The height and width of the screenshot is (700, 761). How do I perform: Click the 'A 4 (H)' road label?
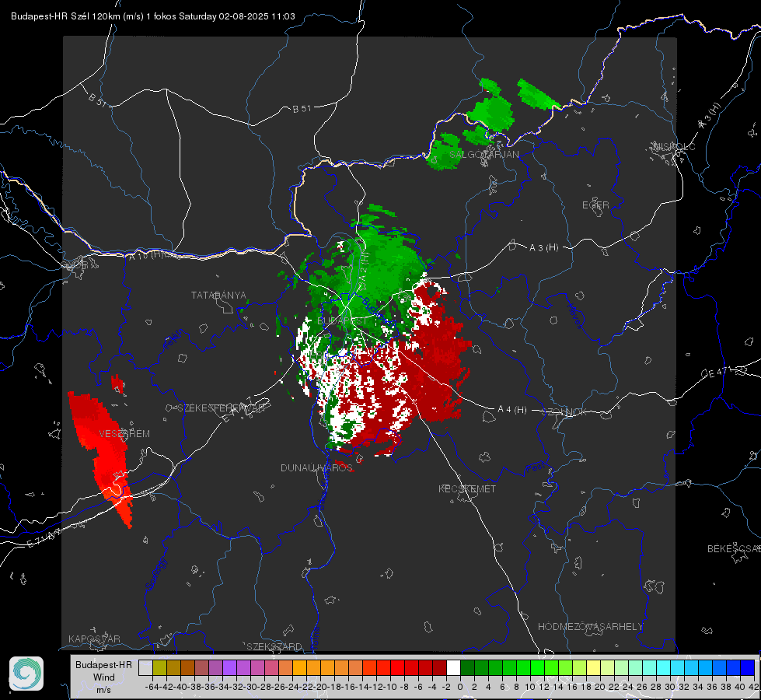tap(512, 410)
